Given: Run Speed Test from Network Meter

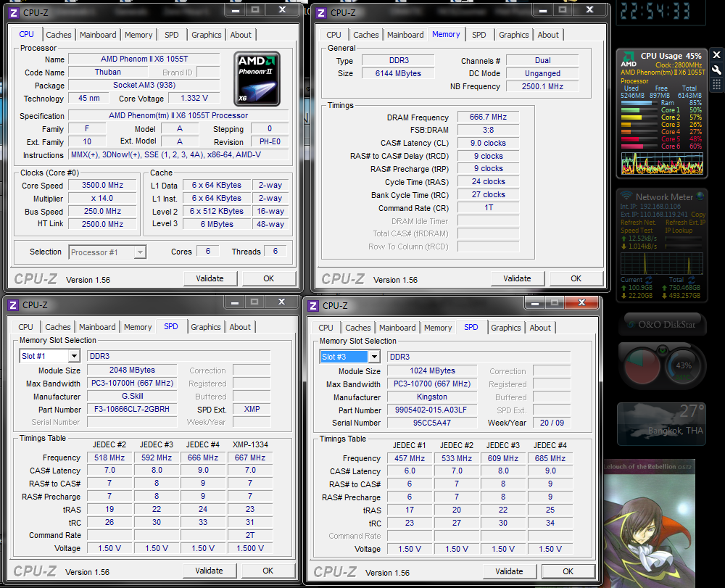Looking at the screenshot, I should pos(637,231).
